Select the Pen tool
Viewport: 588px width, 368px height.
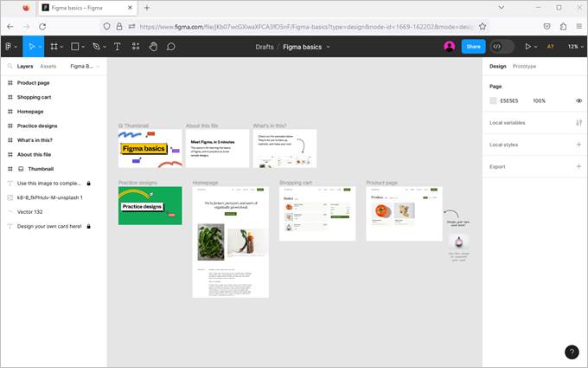pos(96,47)
